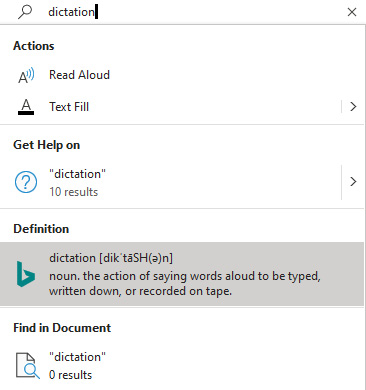Click the Get Help on heading
This screenshot has width=366, height=390.
tap(47, 145)
